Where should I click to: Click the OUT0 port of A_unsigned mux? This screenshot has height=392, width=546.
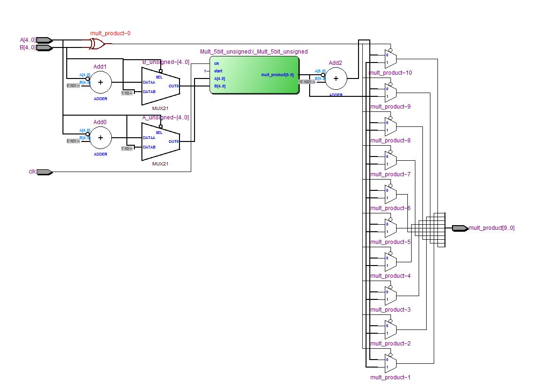point(174,141)
